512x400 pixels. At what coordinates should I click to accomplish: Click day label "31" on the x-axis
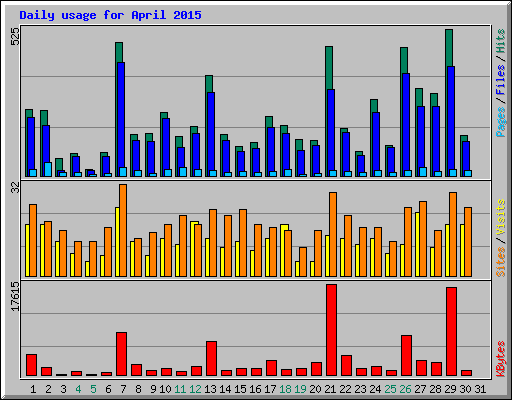coord(480,389)
